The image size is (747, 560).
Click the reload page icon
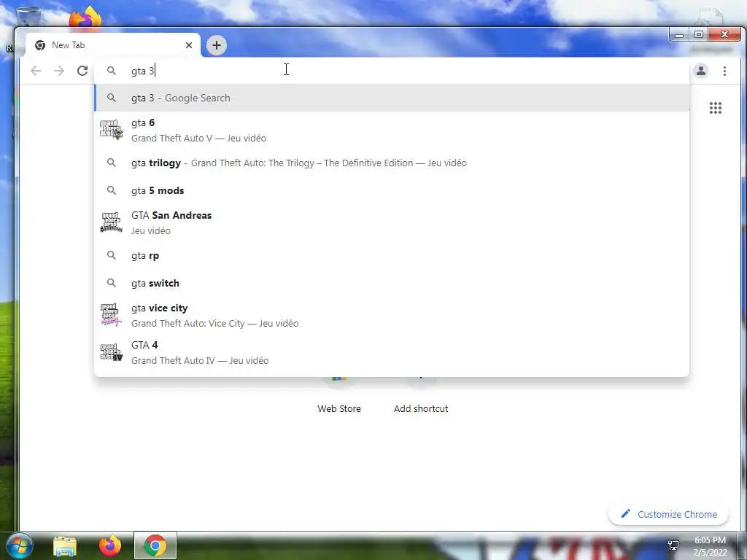[82, 71]
